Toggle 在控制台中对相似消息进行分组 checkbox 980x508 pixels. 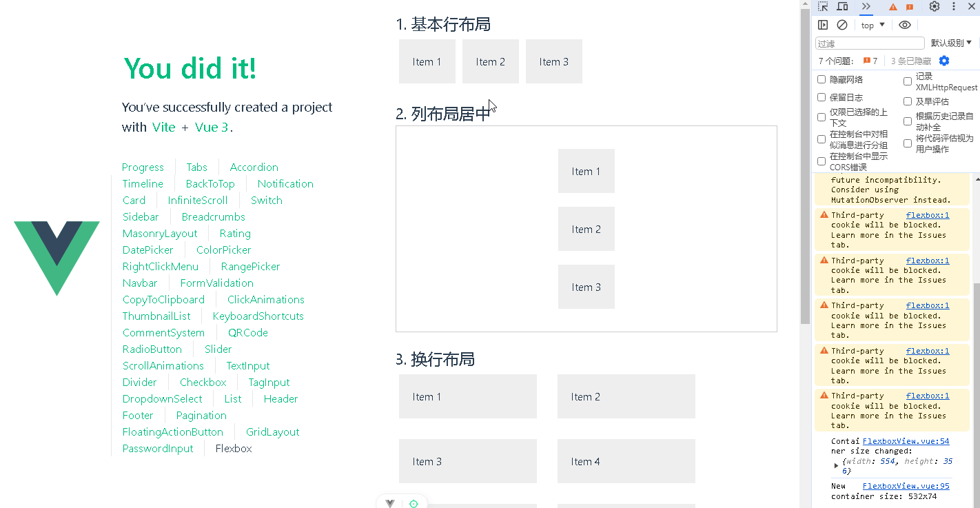click(821, 139)
